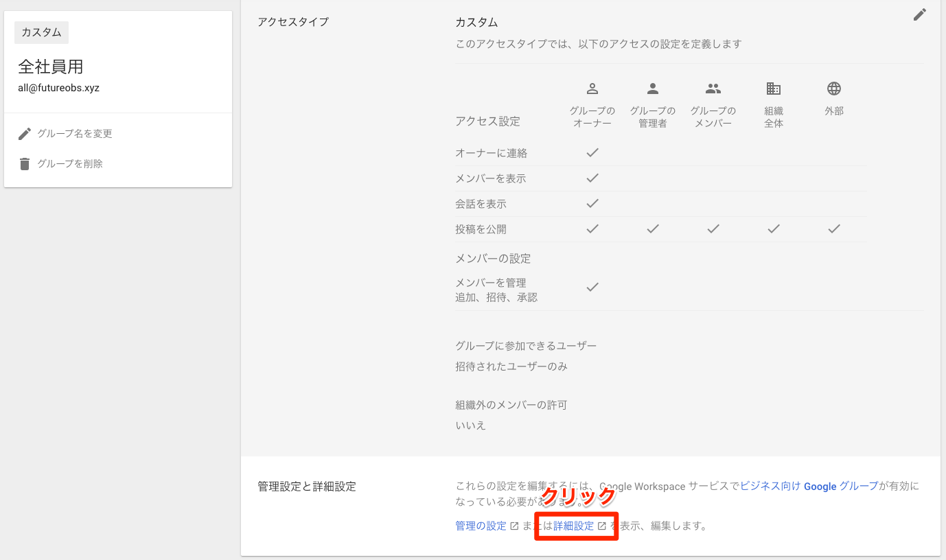Open the 詳細設定 link

(x=574, y=526)
